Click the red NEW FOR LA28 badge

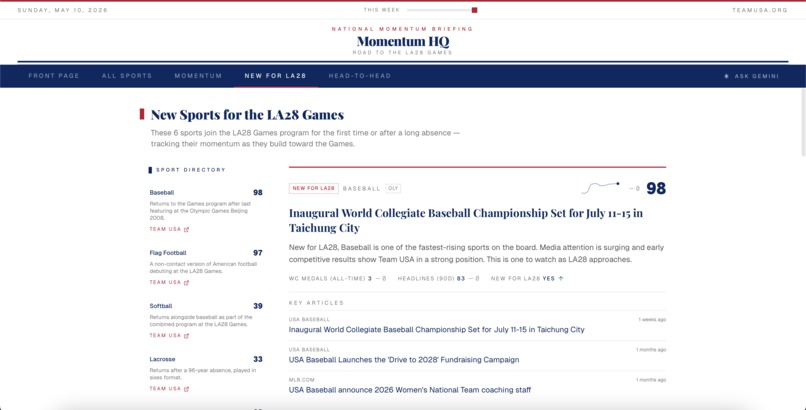coord(314,189)
